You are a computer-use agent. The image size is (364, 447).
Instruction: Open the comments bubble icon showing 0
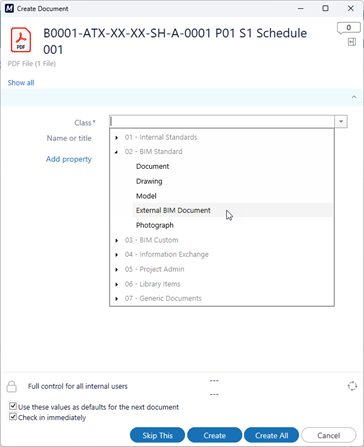[348, 28]
